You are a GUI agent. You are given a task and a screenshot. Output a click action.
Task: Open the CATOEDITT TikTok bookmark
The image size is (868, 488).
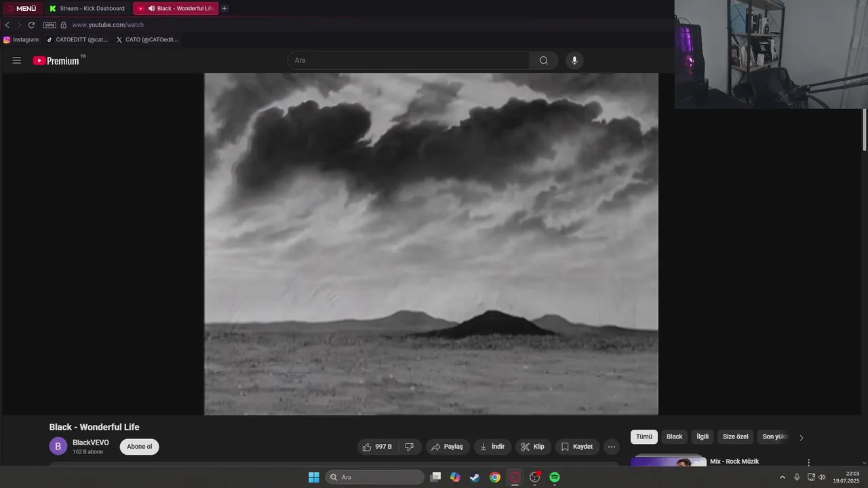pos(77,39)
